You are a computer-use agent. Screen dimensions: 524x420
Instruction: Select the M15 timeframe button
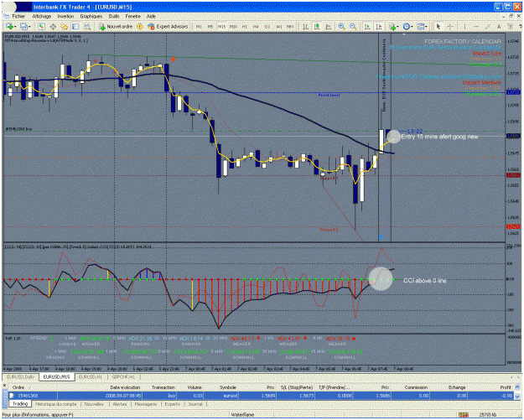(x=221, y=27)
